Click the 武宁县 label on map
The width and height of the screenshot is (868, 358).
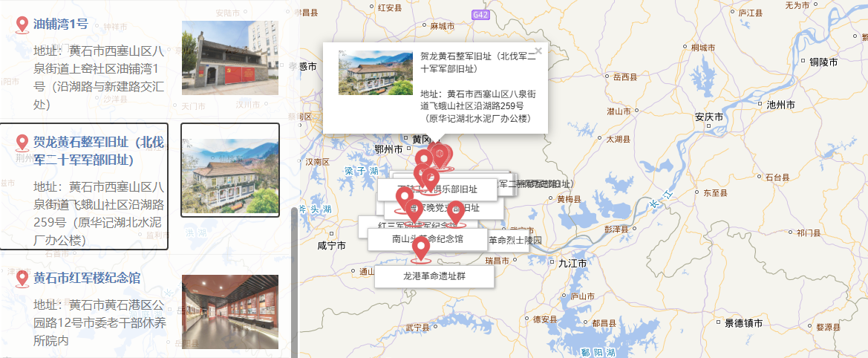point(417,328)
